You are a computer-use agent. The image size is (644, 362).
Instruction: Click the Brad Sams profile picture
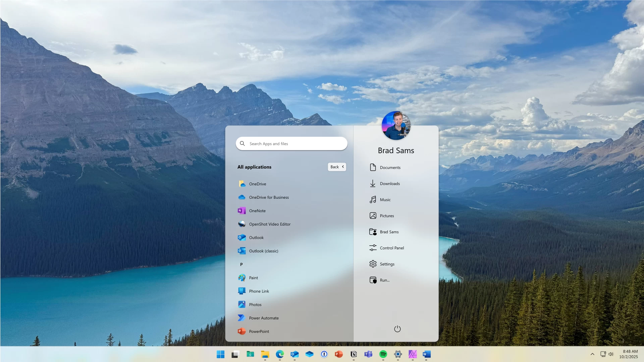396,125
